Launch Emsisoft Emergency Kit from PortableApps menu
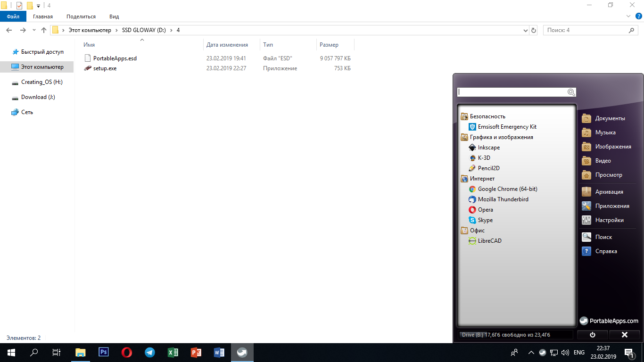The image size is (644, 362). (x=503, y=127)
